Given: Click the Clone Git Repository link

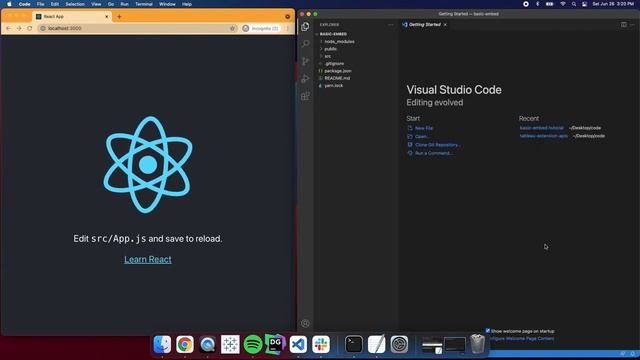Looking at the screenshot, I should click(438, 145).
